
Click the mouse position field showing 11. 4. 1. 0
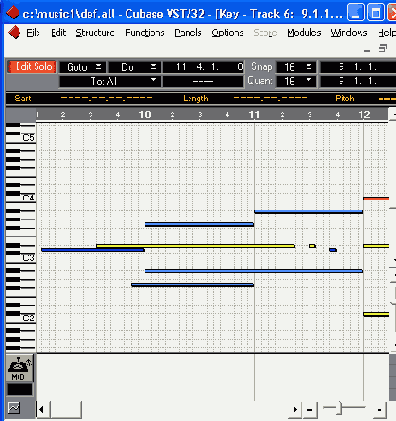(x=203, y=67)
